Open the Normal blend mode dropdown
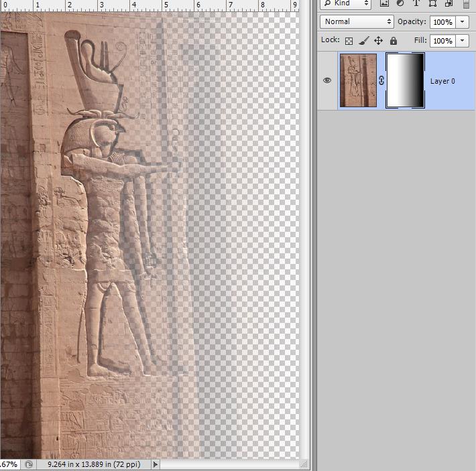Viewport: 476px width, 471px height. tap(357, 22)
